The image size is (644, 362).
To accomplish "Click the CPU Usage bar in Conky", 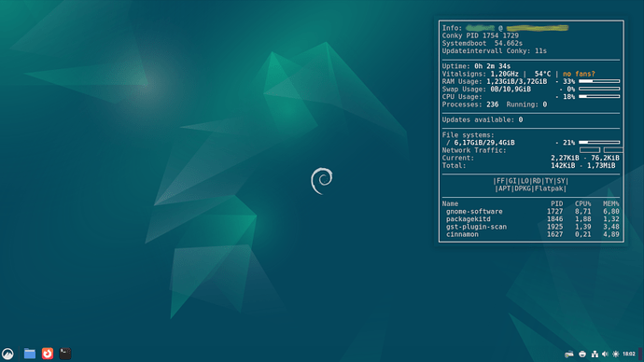I will pos(599,96).
